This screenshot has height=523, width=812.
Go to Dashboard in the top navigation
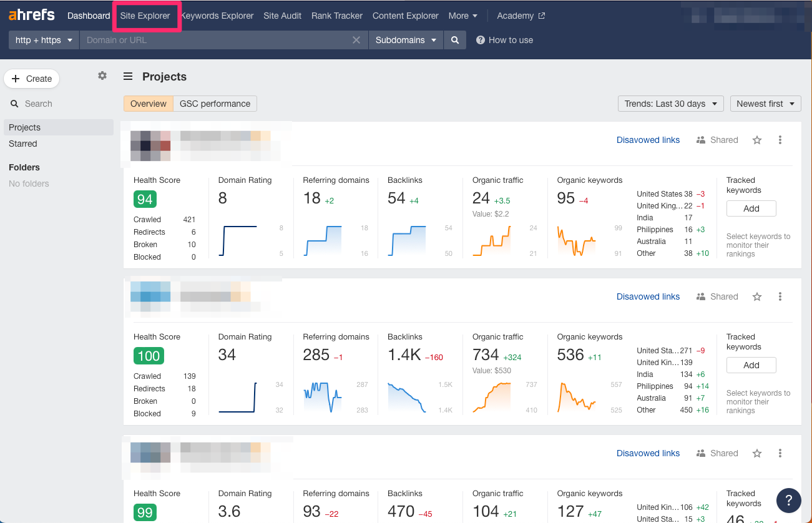point(89,16)
